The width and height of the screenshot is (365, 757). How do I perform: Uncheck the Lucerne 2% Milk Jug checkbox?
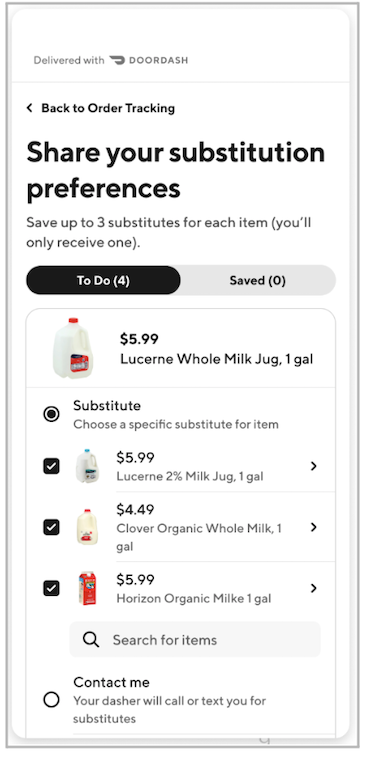tap(51, 466)
